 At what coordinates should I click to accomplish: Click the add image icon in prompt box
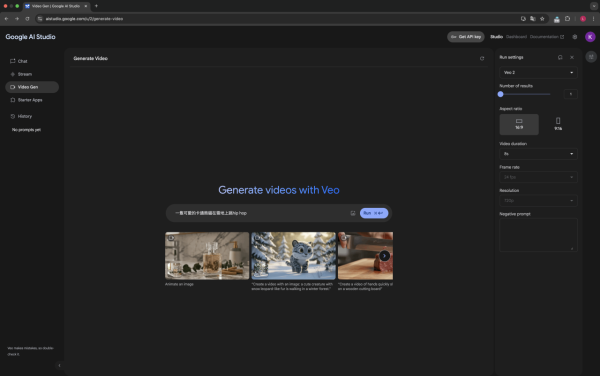[353, 213]
